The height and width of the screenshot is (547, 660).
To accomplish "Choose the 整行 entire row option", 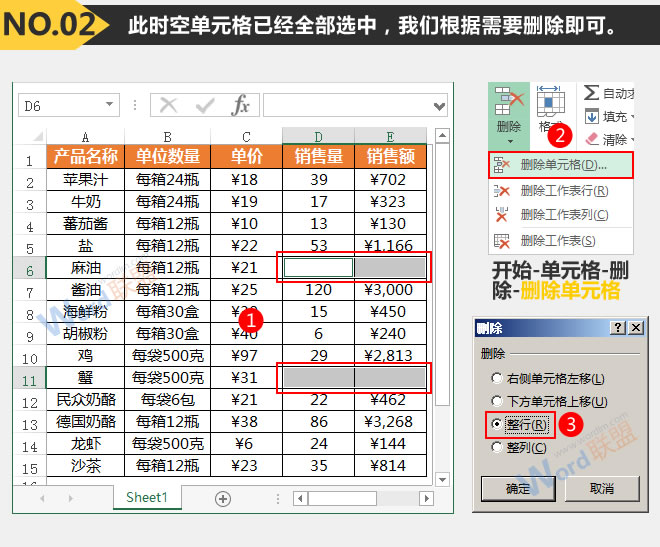I will click(496, 424).
